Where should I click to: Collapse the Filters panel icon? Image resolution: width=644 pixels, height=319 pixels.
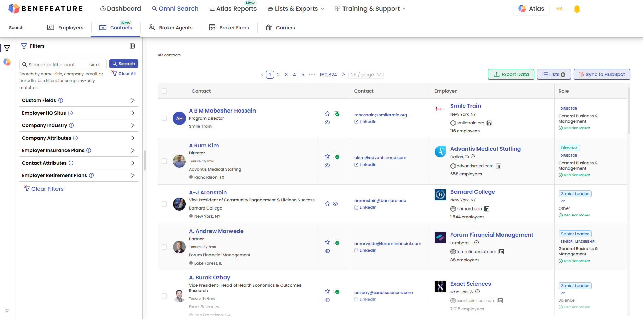pyautogui.click(x=132, y=46)
